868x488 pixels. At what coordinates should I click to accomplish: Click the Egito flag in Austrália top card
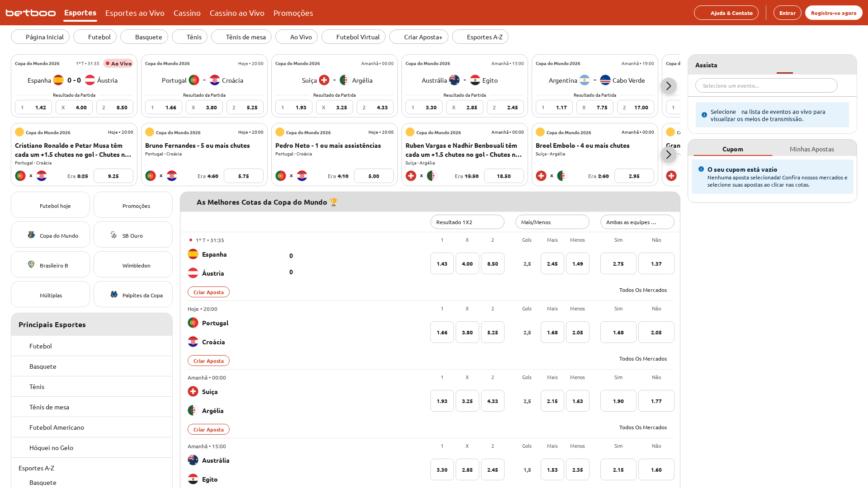475,80
